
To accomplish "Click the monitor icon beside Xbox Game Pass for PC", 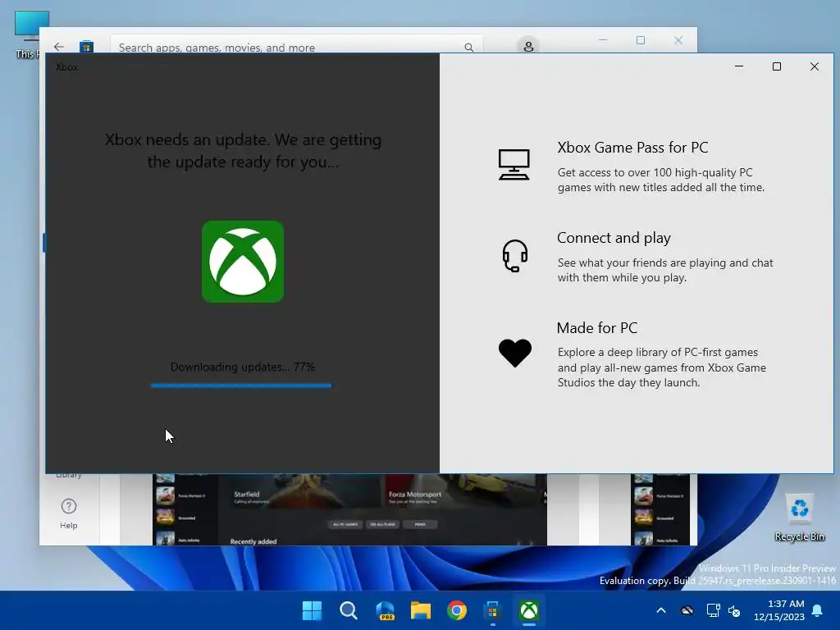I will click(x=514, y=164).
